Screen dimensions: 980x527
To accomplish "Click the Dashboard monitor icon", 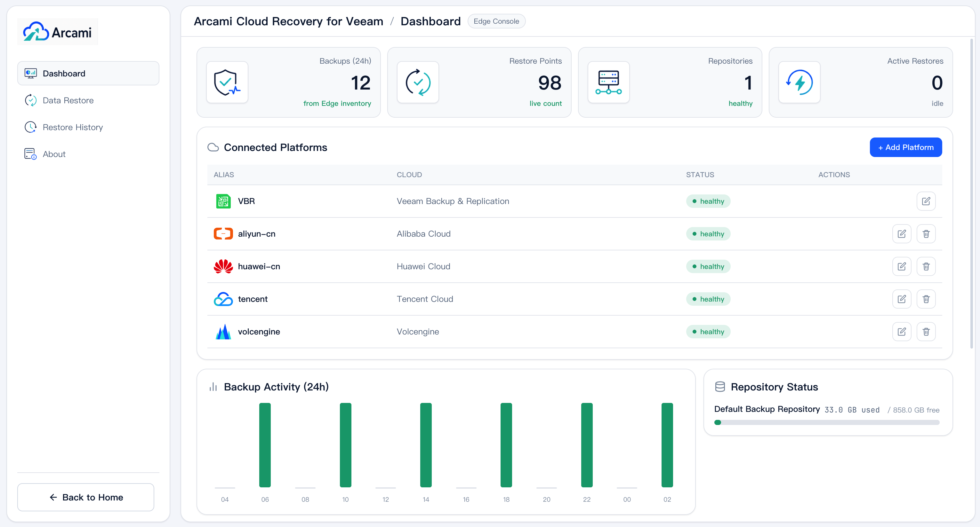I will [30, 73].
